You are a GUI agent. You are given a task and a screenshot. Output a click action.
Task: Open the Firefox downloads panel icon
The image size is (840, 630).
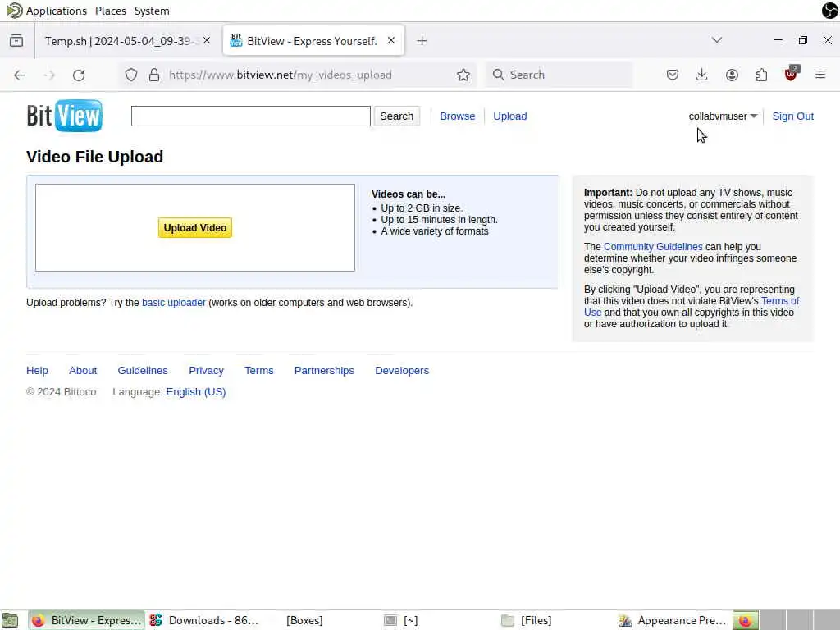[702, 75]
